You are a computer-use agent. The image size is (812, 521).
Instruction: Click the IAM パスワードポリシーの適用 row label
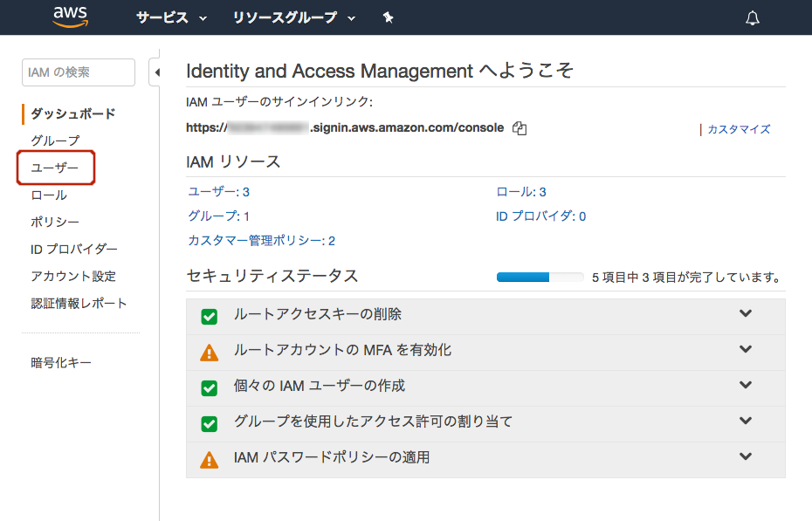(x=332, y=457)
